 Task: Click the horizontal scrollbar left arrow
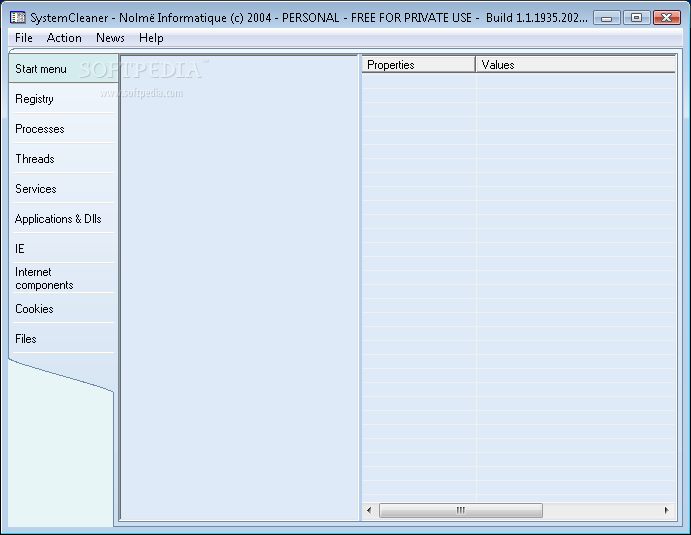pos(369,510)
